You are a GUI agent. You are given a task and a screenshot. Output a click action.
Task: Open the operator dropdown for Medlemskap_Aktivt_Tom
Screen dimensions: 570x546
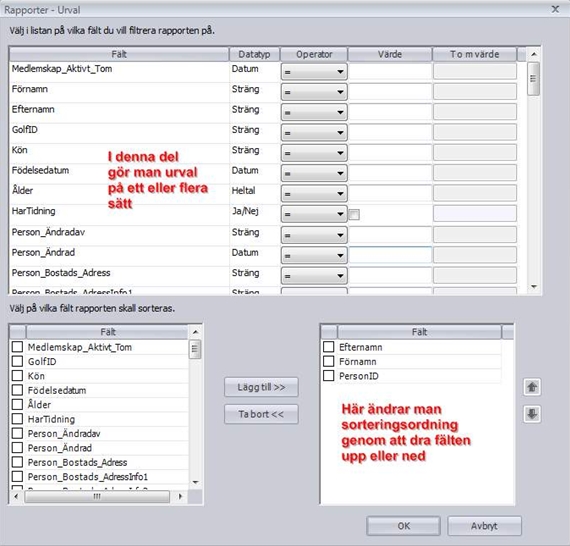point(314,72)
